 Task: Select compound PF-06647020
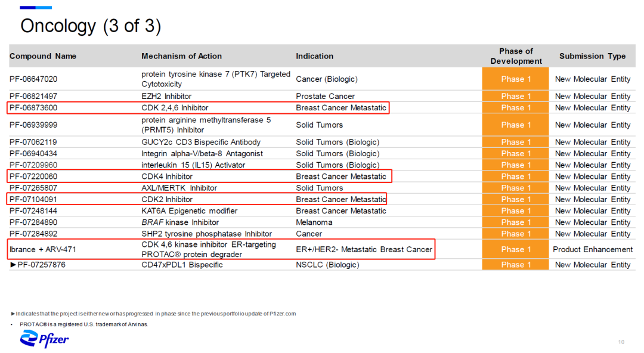click(x=33, y=79)
